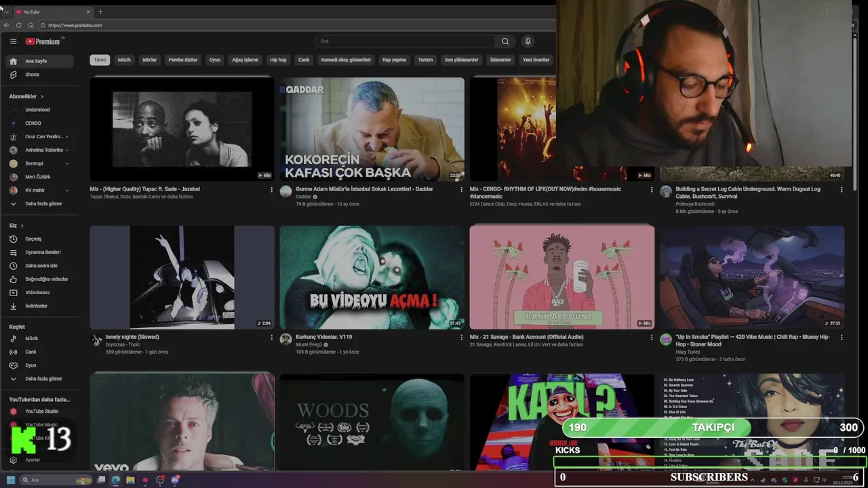The image size is (868, 488).
Task: Click the Windows taskbar search box
Action: tap(56, 480)
